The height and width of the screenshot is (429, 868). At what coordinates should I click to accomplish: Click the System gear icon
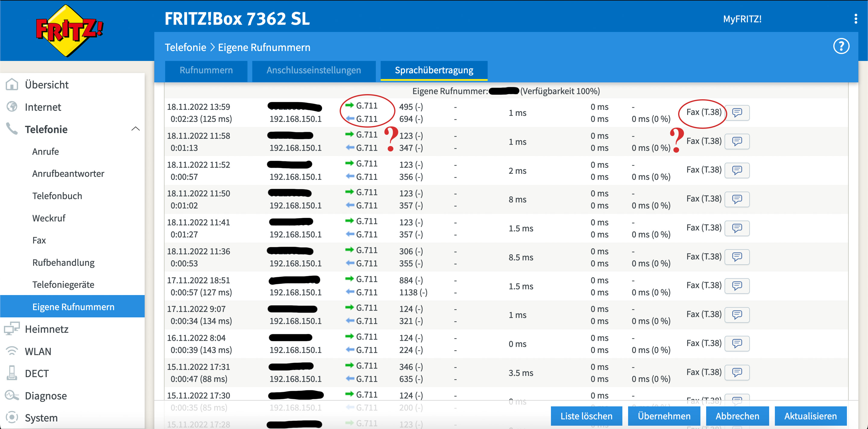(x=12, y=417)
